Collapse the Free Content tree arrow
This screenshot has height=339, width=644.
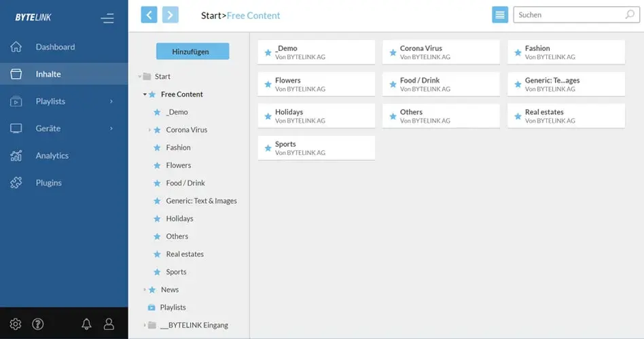pos(145,94)
